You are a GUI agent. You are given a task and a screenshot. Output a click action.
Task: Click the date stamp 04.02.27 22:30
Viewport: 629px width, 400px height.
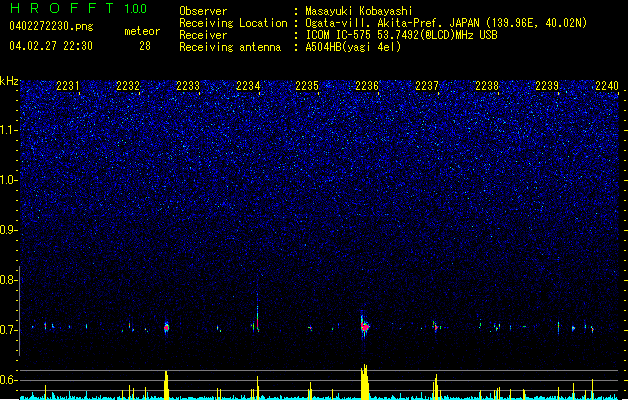coord(51,46)
